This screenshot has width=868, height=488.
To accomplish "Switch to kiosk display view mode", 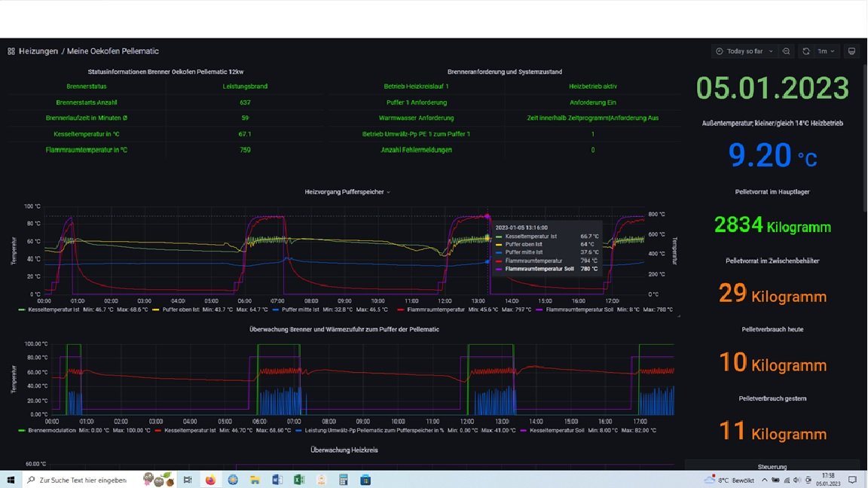I will coord(851,51).
